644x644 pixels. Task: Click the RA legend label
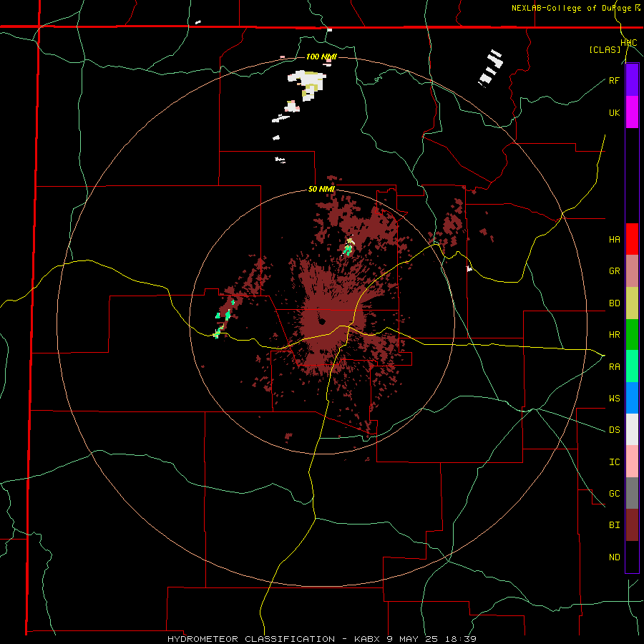click(614, 367)
